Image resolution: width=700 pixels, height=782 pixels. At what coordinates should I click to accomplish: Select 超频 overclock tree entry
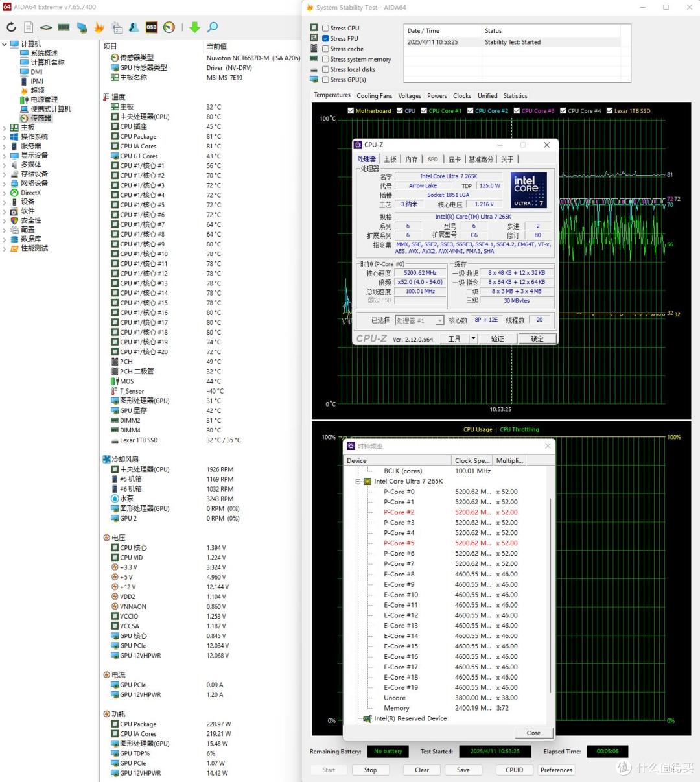(x=38, y=90)
